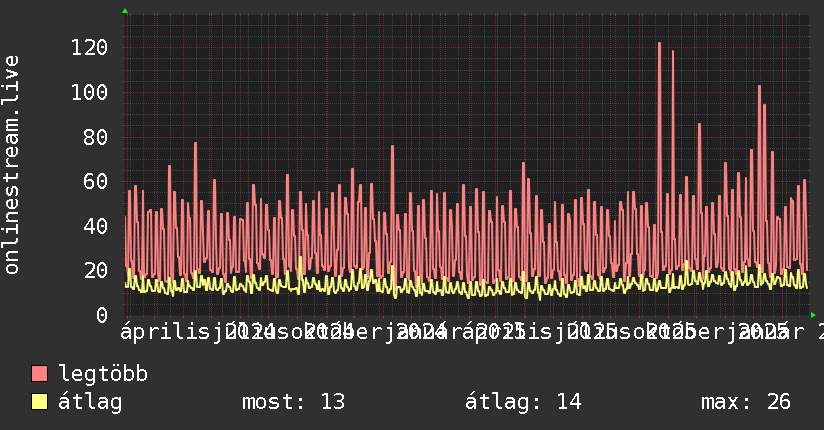
Task: Click the yellow átlag legend swatch
Action: [39, 401]
